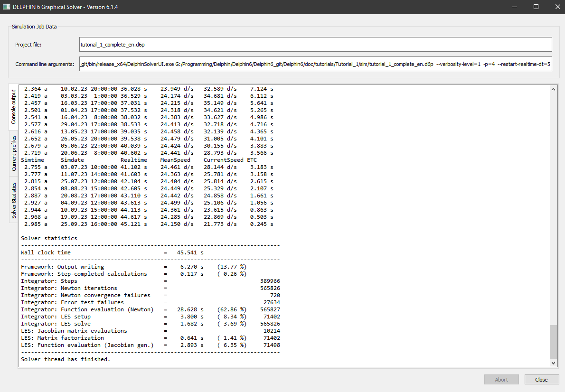Click the 'Integrator: LES setup' row
This screenshot has height=392, width=565.
[150, 317]
